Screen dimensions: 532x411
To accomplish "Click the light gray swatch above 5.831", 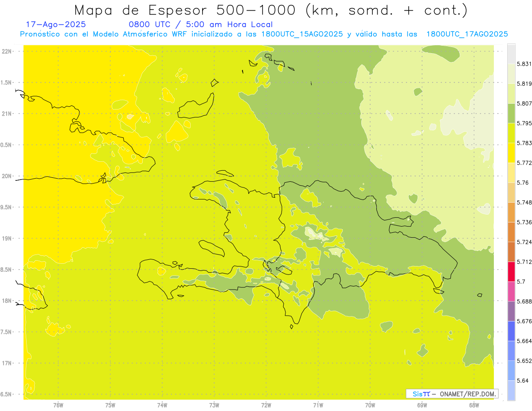I will [x=511, y=54].
